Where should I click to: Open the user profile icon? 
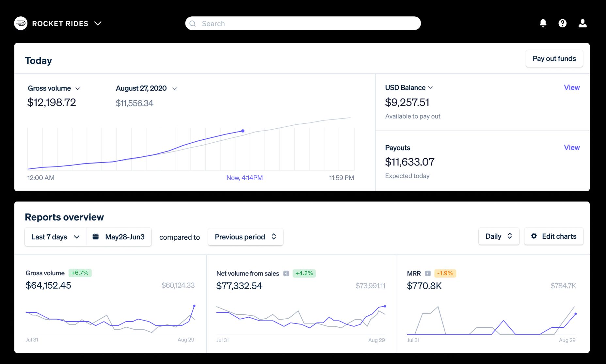pos(582,23)
